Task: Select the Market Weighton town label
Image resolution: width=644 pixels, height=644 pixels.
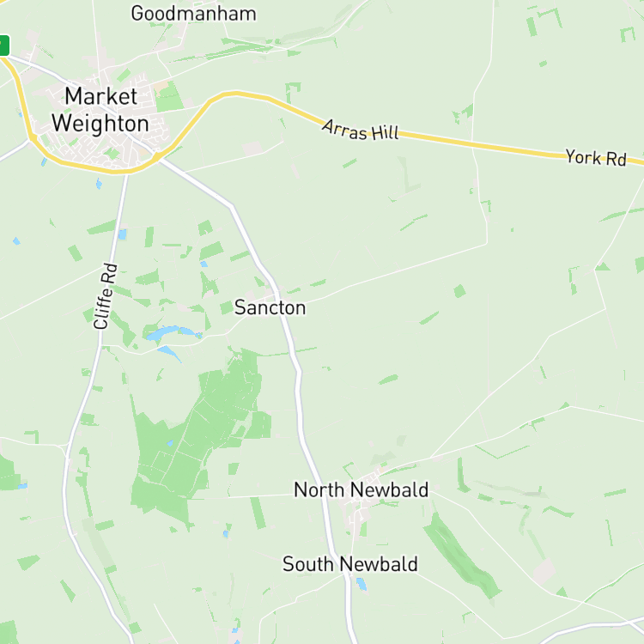Action: [x=100, y=110]
